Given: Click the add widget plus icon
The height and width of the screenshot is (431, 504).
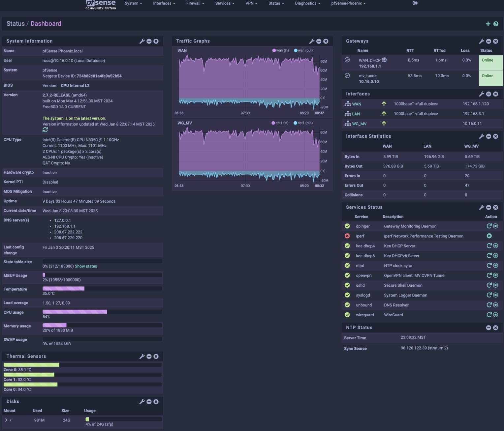Looking at the screenshot, I should [x=488, y=24].
